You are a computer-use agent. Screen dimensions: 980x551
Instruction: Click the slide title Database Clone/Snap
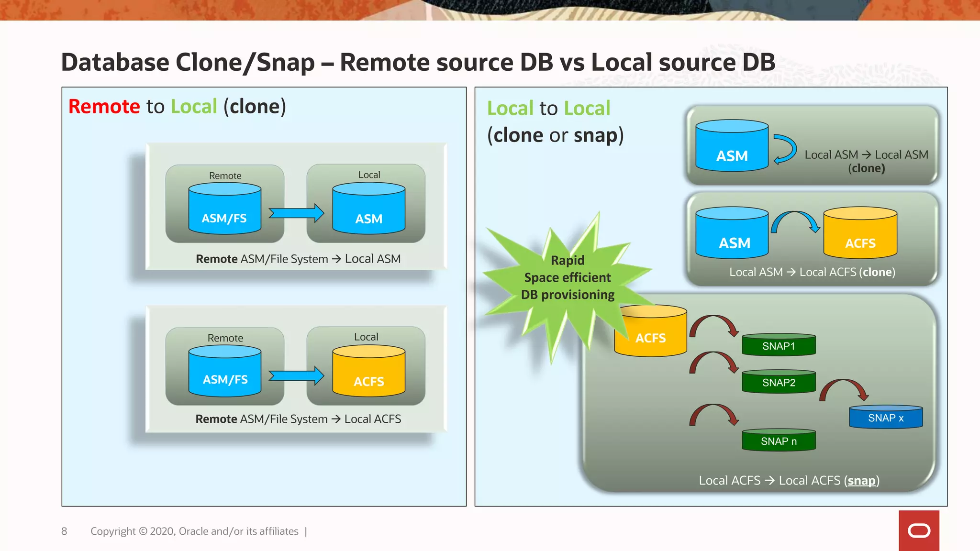tap(418, 62)
